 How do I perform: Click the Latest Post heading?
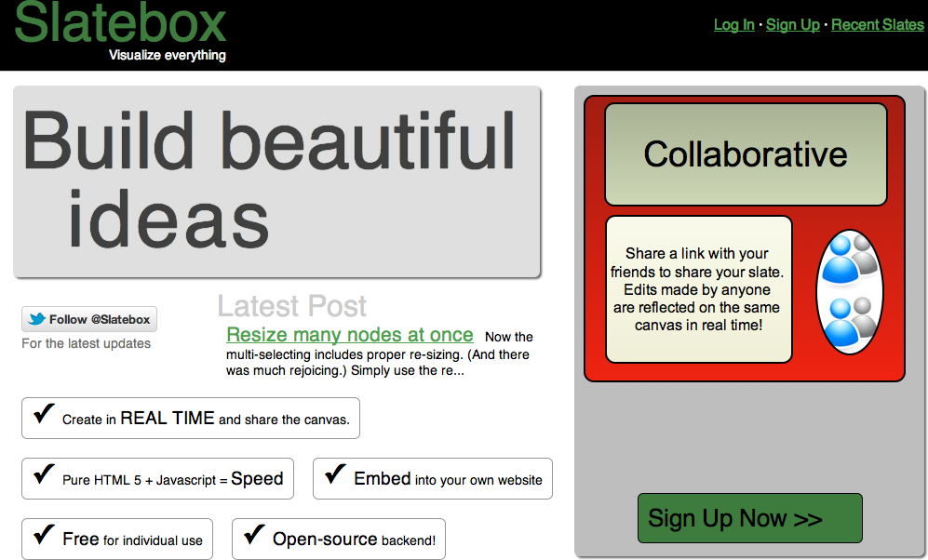[291, 306]
